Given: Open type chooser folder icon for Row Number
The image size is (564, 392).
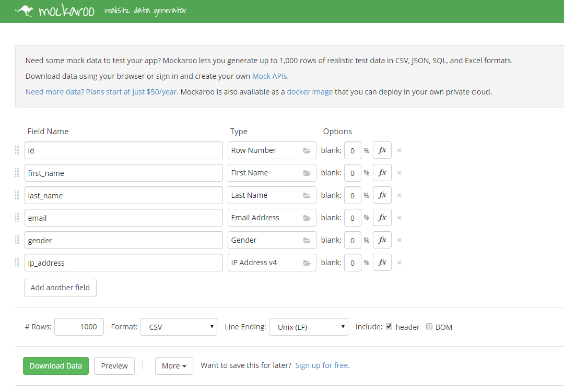Looking at the screenshot, I should click(307, 151).
